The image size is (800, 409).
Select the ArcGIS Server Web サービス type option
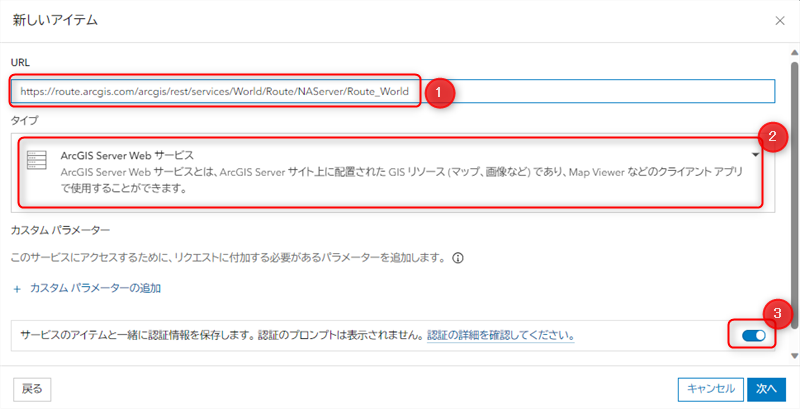[380, 170]
